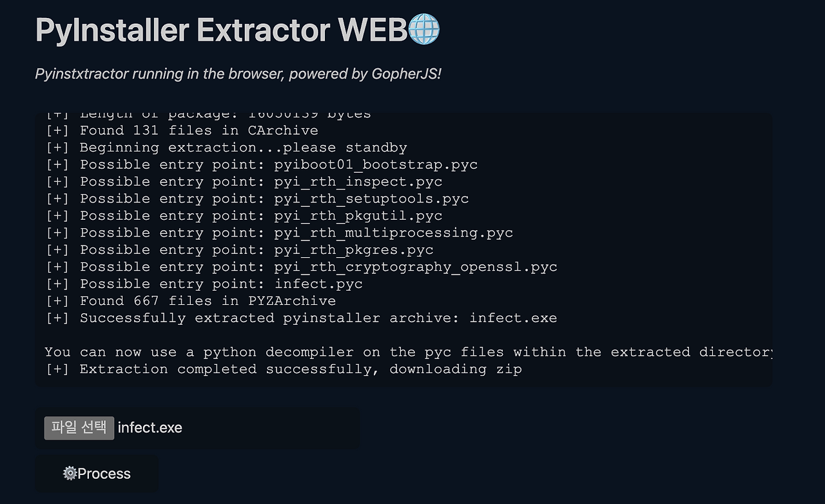Screen dimensions: 825x504
Task: Click the pyi_rth_pkgutil.pyc entry point line
Action: [x=244, y=216]
